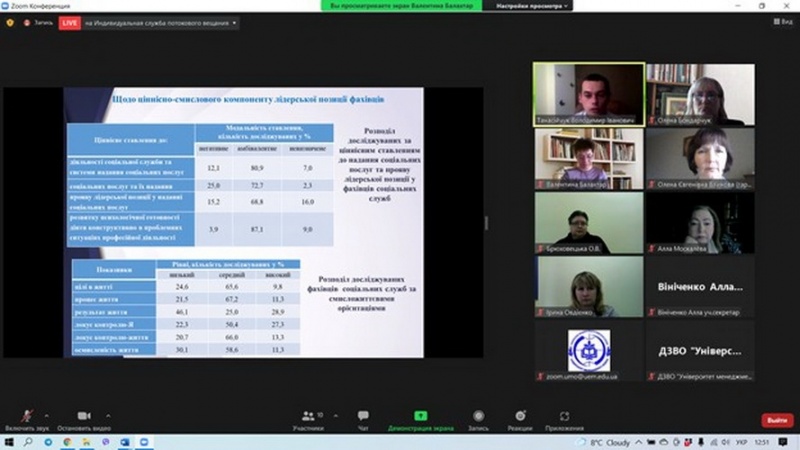Select Олена Бондарчук's video thumbnail
The height and width of the screenshot is (450, 800).
tap(700, 93)
